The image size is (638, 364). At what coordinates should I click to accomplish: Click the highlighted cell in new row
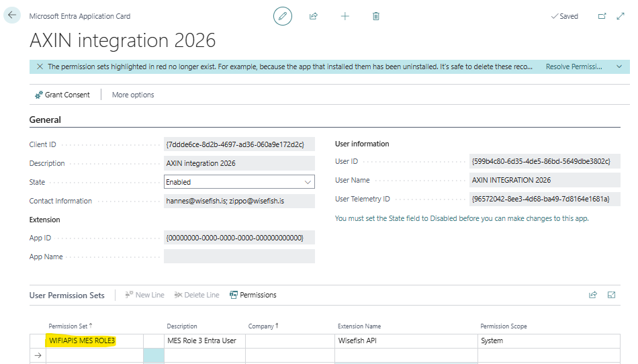(x=154, y=355)
